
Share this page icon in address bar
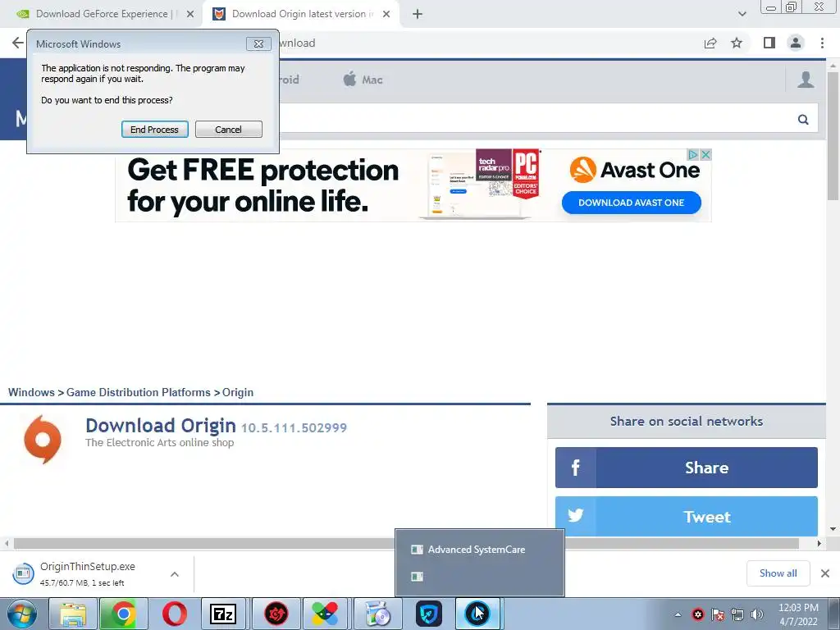710,43
